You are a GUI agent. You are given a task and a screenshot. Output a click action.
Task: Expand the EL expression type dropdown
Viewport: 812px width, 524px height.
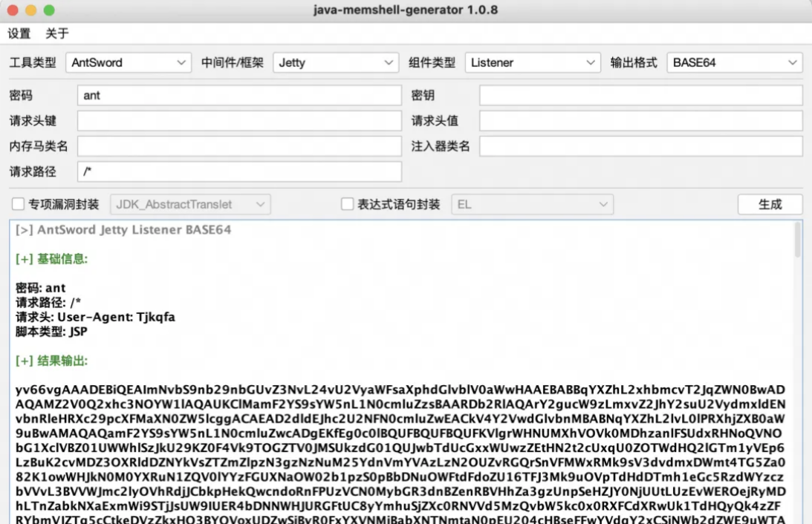[533, 204]
